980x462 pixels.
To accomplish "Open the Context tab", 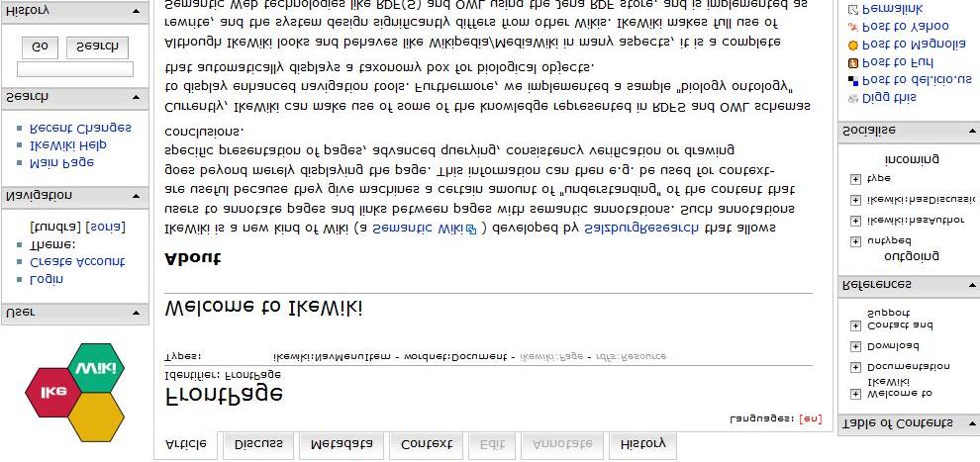I will (427, 445).
